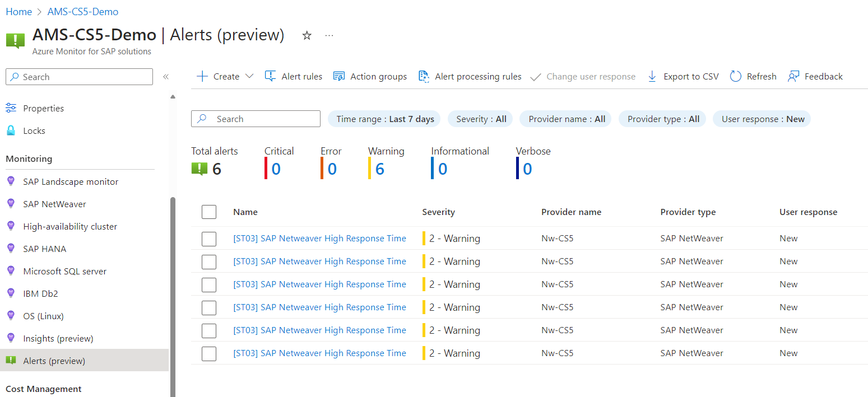Select all alerts with header checkbox
Viewport: 868px width, 397px height.
click(x=209, y=212)
